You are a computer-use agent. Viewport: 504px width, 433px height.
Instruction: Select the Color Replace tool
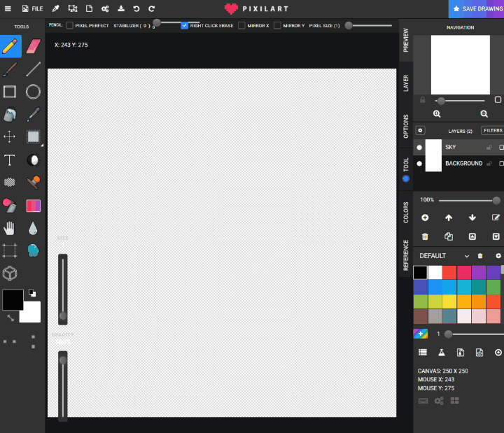(x=10, y=206)
